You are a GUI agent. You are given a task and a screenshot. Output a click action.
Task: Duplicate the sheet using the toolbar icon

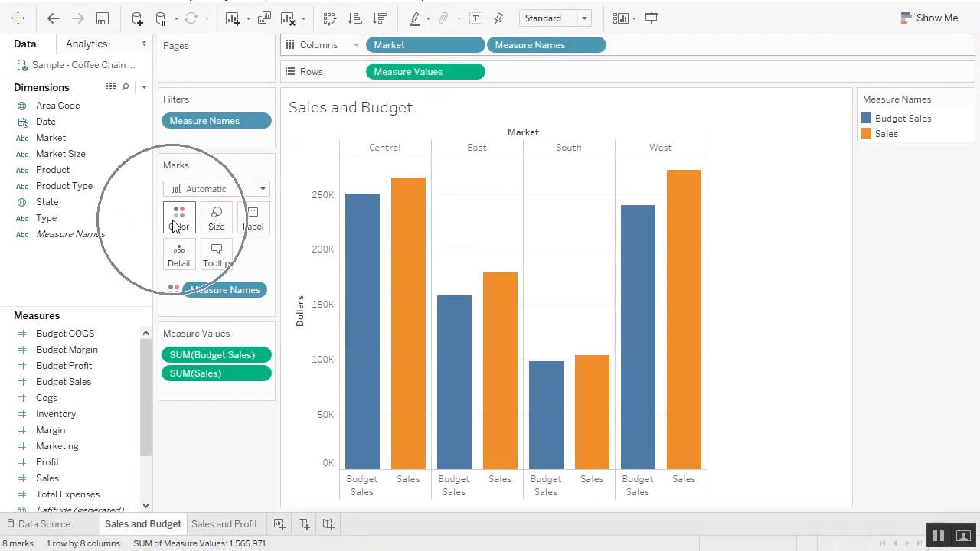(265, 18)
